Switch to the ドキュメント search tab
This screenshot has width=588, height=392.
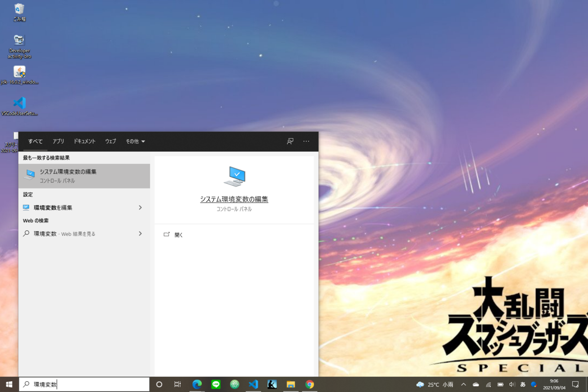(85, 141)
